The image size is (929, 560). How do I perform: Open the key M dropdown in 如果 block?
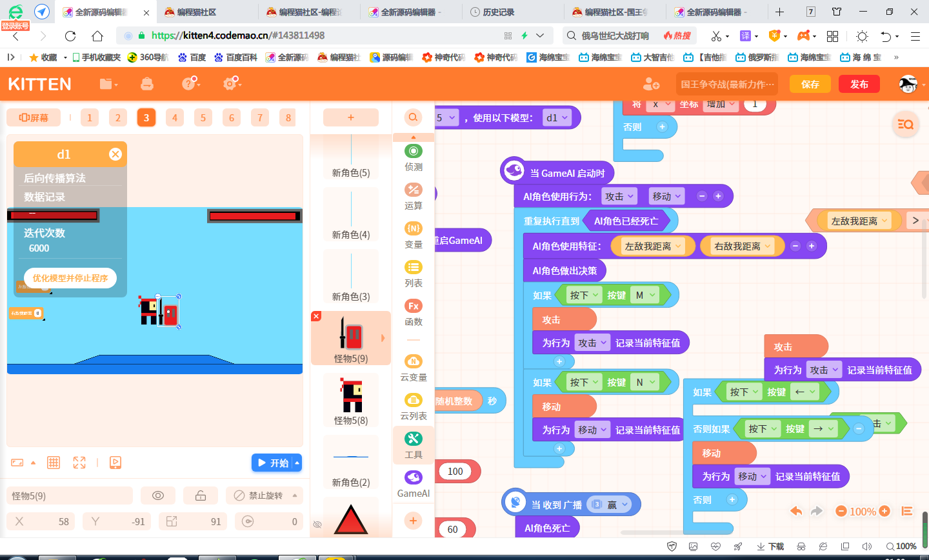click(x=645, y=295)
